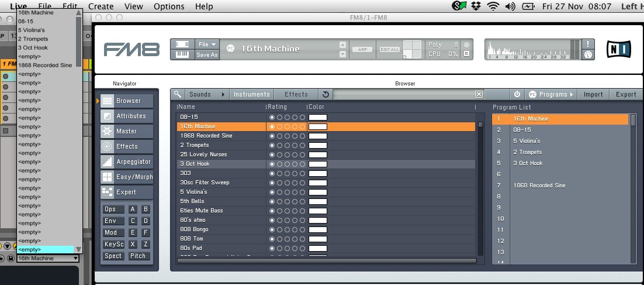644x285 pixels.
Task: Click the keyboard icon below rack view
Action: pyautogui.click(x=182, y=54)
